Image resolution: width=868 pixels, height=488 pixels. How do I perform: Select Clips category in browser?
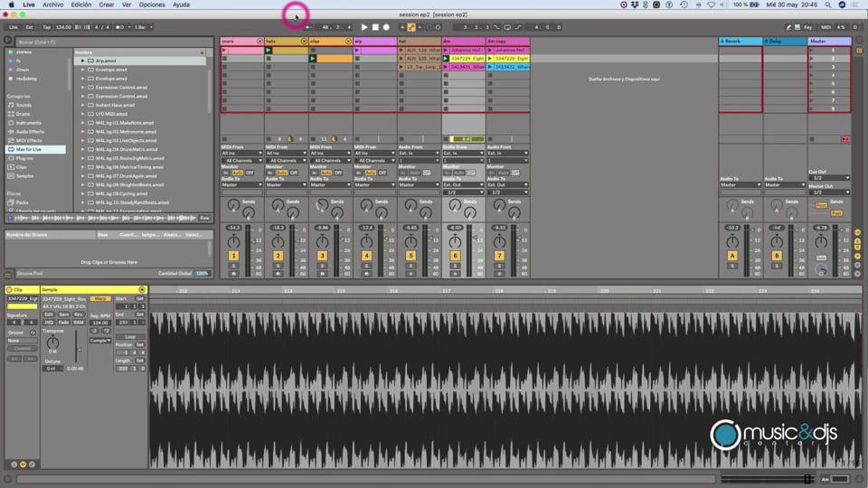point(21,167)
